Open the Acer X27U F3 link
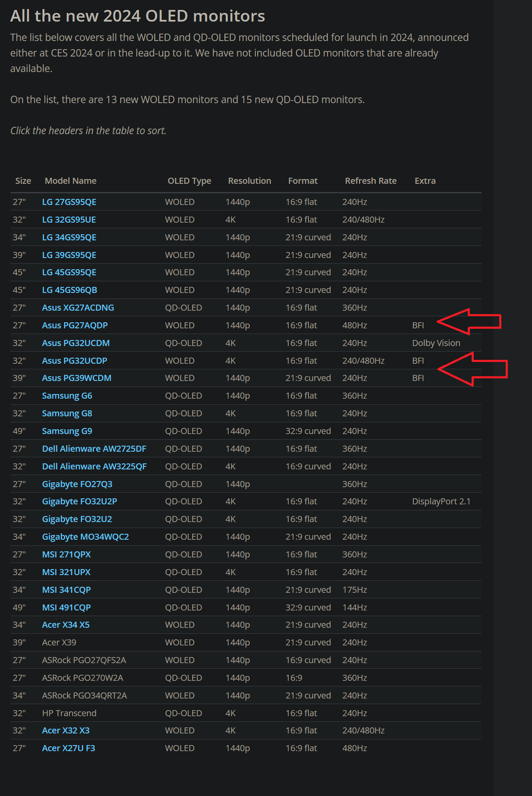532x796 pixels. tap(69, 748)
